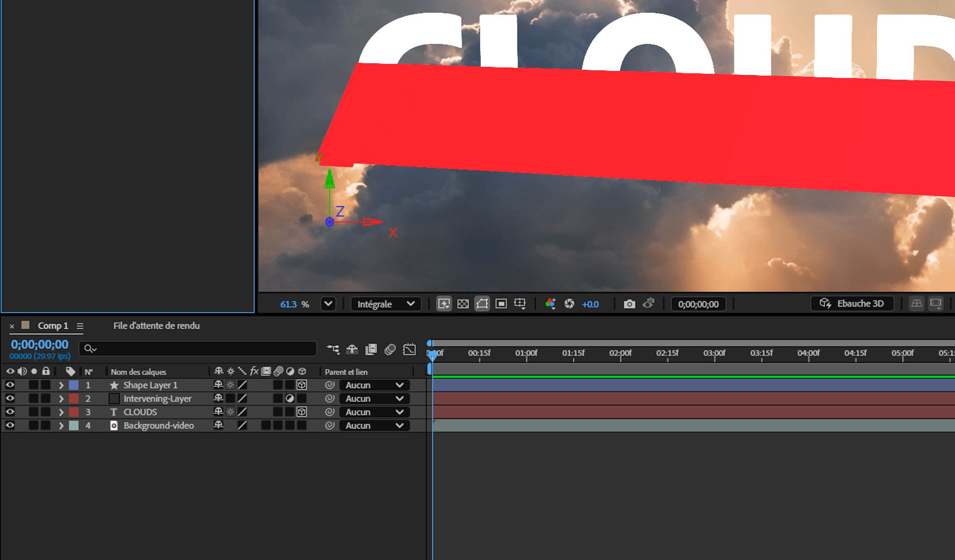Image resolution: width=955 pixels, height=560 pixels.
Task: Toggle shy layers for the composition
Action: [x=352, y=349]
